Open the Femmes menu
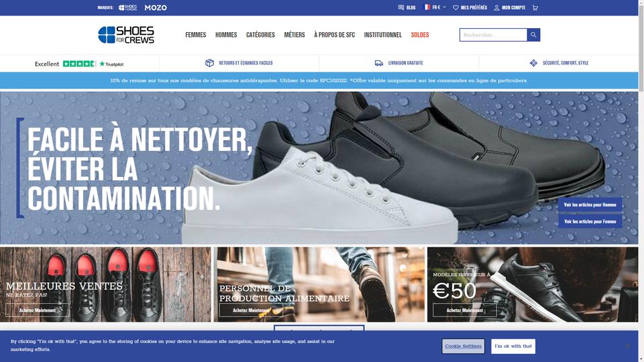Image resolution: width=644 pixels, height=362 pixels. 195,35
